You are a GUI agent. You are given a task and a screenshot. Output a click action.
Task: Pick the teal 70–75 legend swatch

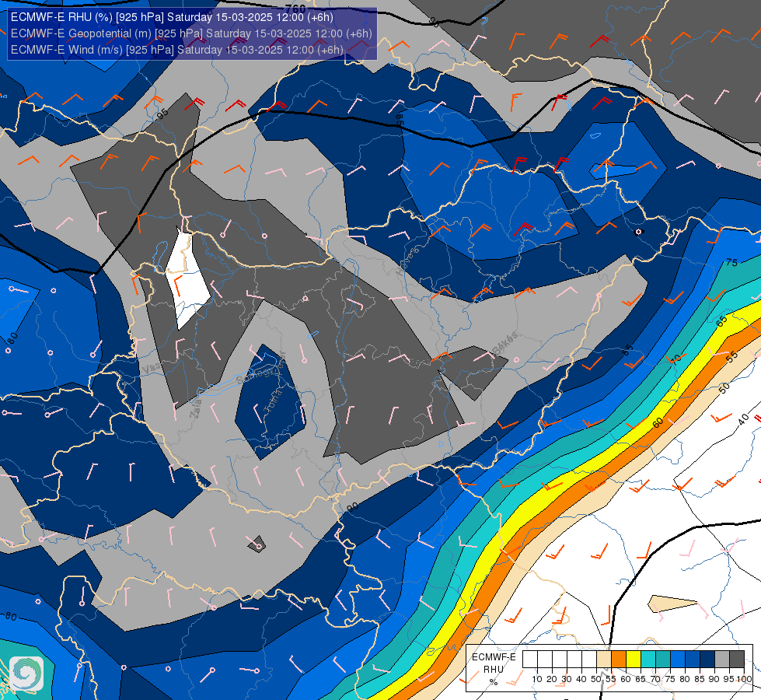point(663,660)
